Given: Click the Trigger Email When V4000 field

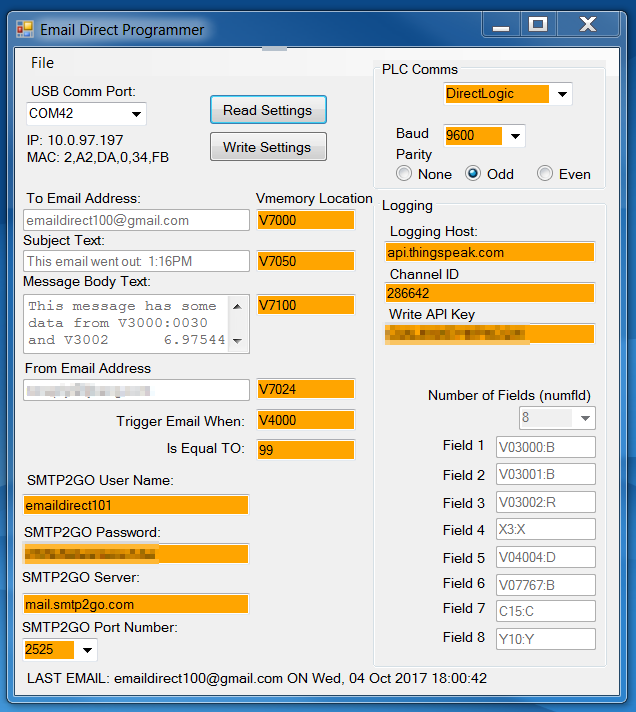Looking at the screenshot, I should click(x=306, y=420).
